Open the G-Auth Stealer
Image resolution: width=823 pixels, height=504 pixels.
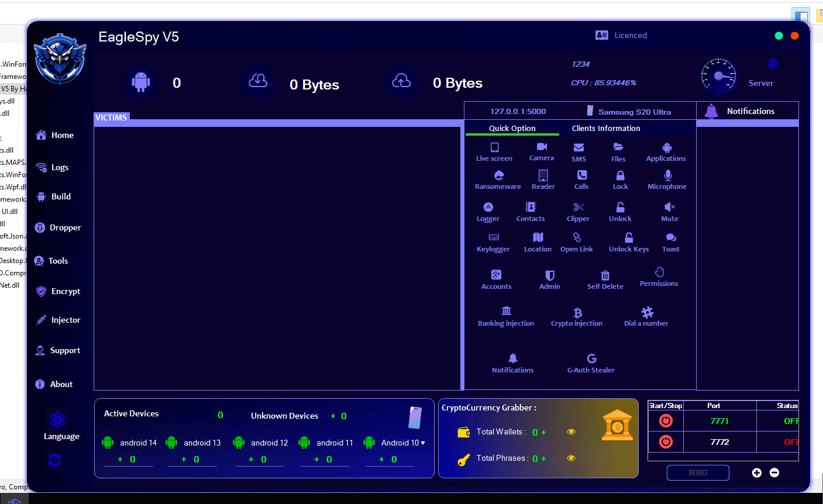[x=591, y=363]
